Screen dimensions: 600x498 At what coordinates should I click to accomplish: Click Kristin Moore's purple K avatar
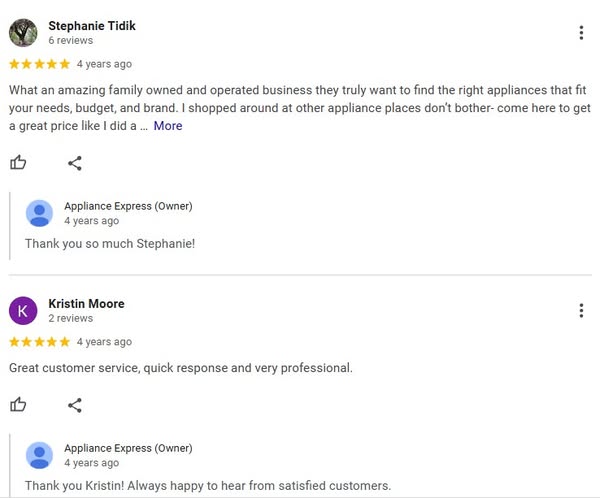23,310
